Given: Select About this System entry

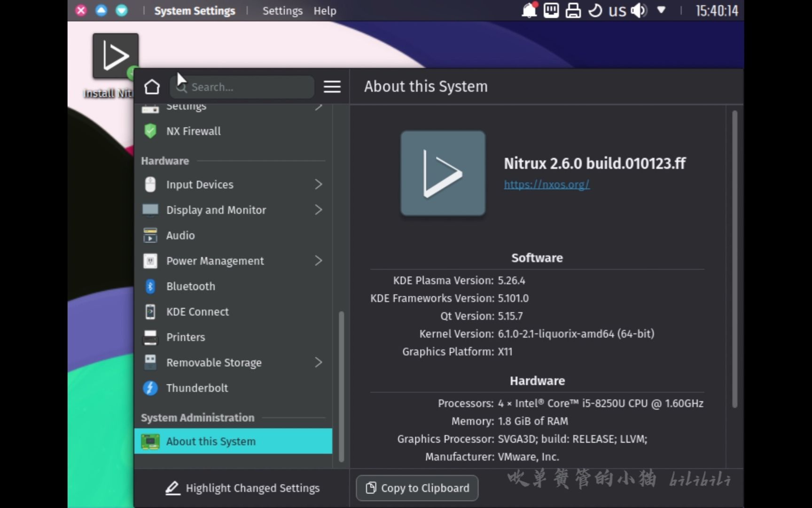Looking at the screenshot, I should tap(233, 441).
